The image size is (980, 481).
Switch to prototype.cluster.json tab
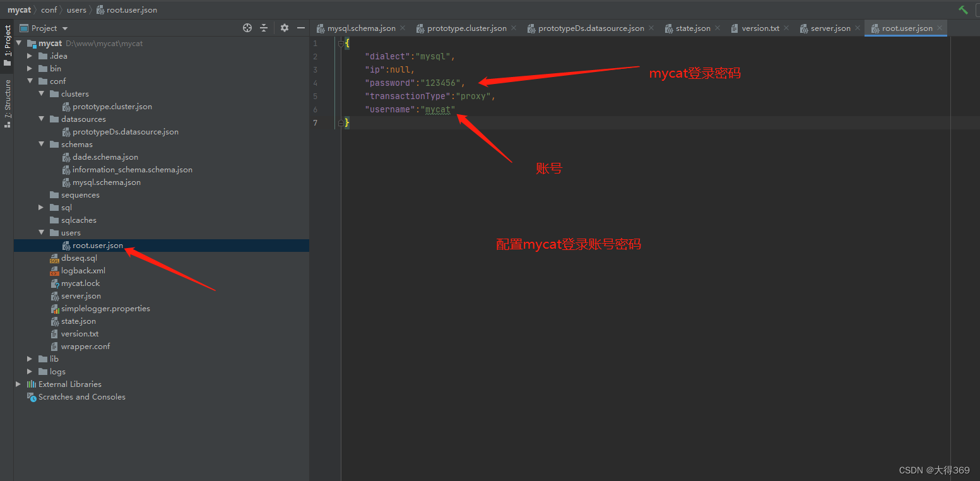pyautogui.click(x=466, y=28)
